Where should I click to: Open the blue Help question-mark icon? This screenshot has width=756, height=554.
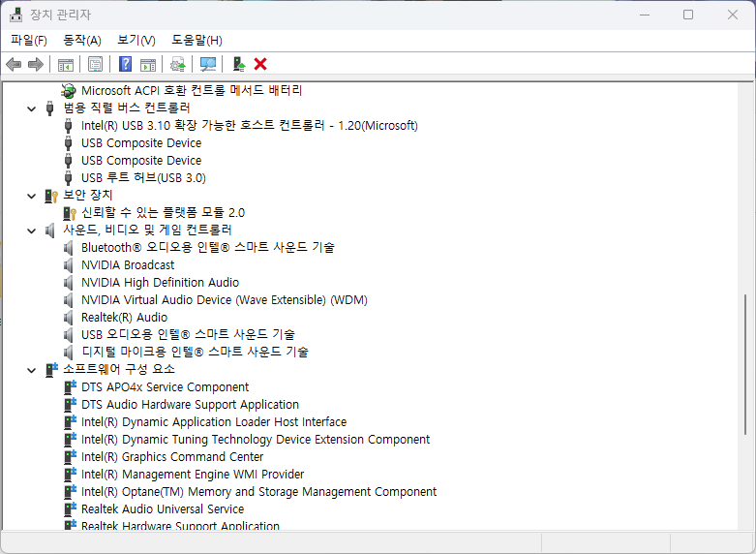tap(126, 64)
